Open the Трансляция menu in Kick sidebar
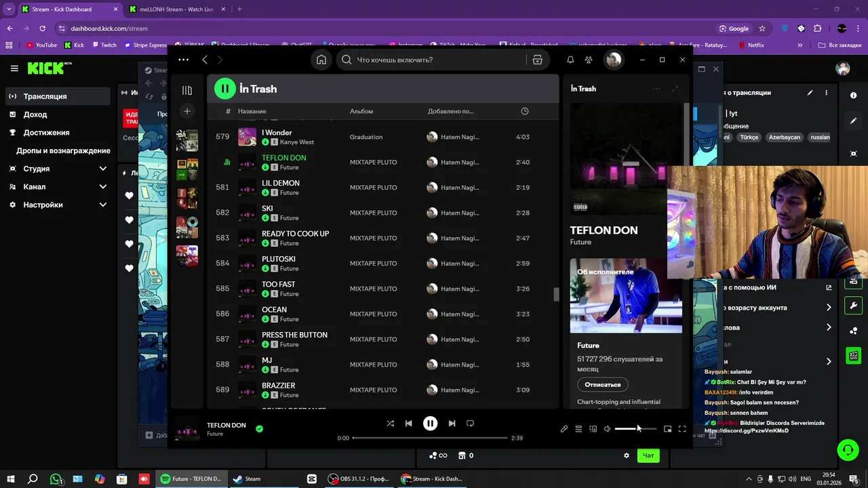Image resolution: width=868 pixels, height=488 pixels. click(57, 96)
